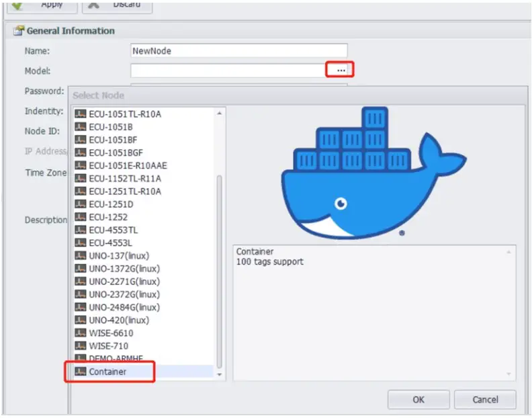Viewport: 532px width, 418px height.
Task: Click the device icon beside ECU-1152TL-R11A
Action: (x=81, y=178)
